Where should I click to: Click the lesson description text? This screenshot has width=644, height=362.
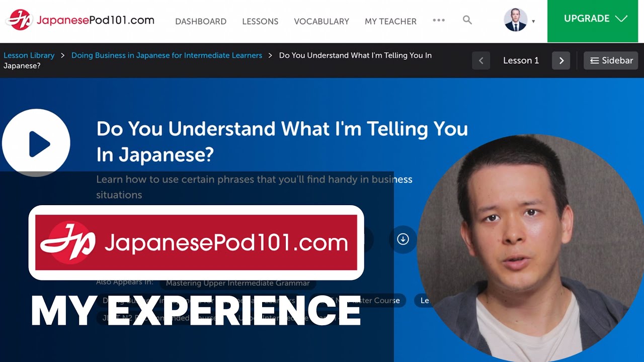point(254,187)
